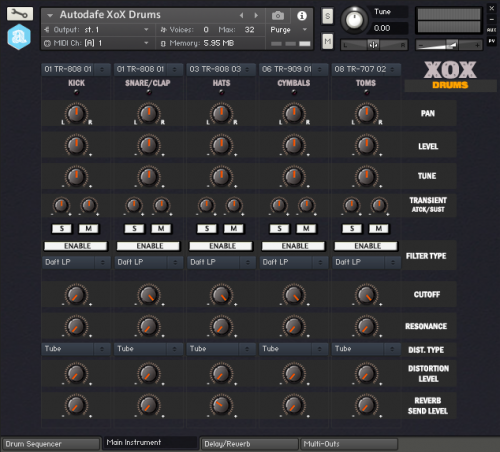The image size is (500, 452).
Task: Click the blue Autodafe hexagon logo
Action: tap(19, 37)
